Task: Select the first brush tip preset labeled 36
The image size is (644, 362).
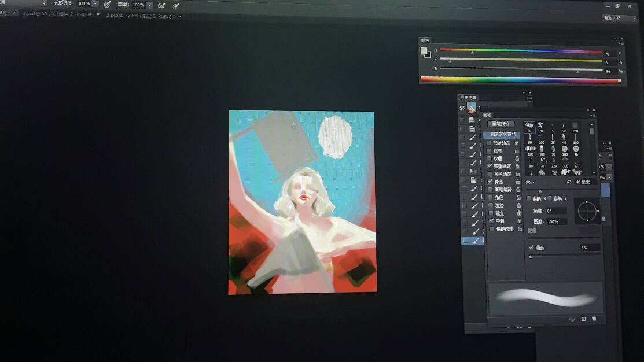Action: (529, 127)
